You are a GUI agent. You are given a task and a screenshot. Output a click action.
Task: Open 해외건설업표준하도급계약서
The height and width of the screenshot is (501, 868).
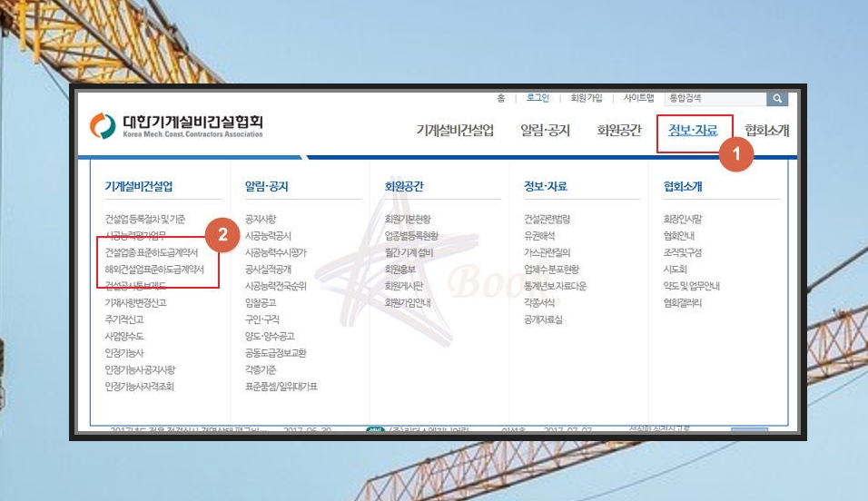click(x=154, y=270)
